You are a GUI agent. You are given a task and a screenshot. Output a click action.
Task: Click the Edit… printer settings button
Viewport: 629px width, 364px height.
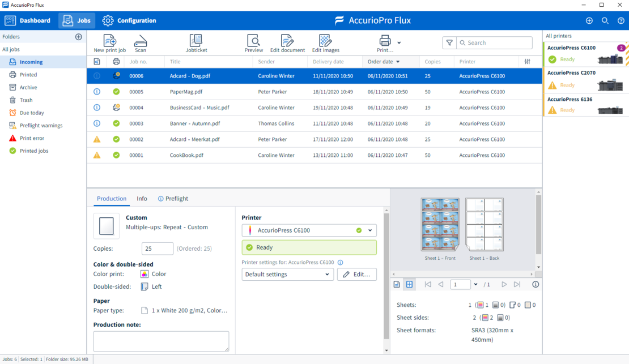[356, 274]
